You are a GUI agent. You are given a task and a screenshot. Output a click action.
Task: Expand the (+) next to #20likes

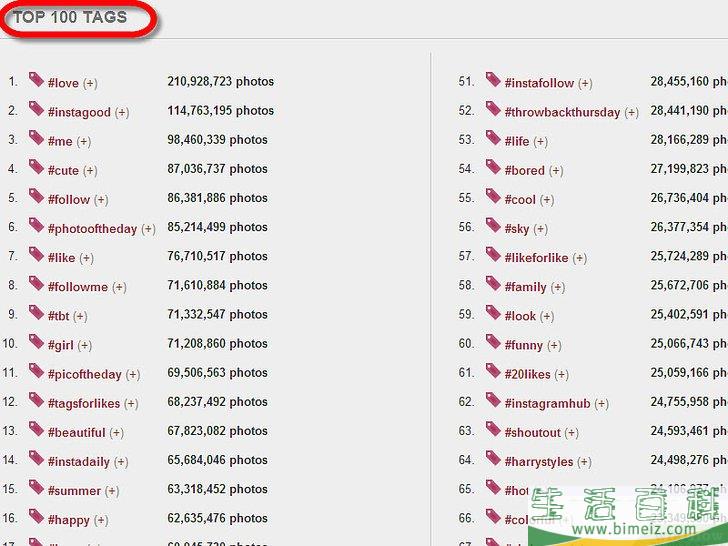561,375
